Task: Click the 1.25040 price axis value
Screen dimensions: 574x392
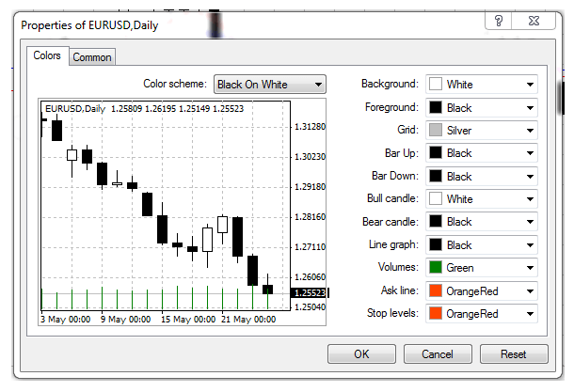Action: pyautogui.click(x=311, y=307)
